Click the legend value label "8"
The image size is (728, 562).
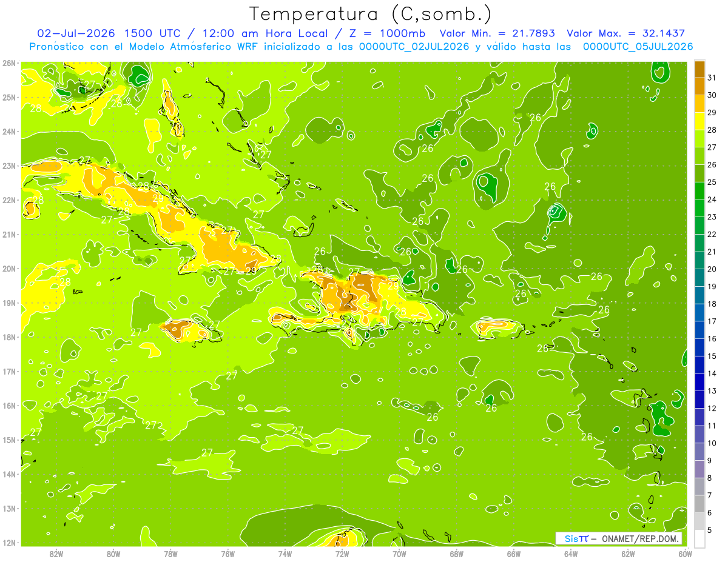pos(710,478)
